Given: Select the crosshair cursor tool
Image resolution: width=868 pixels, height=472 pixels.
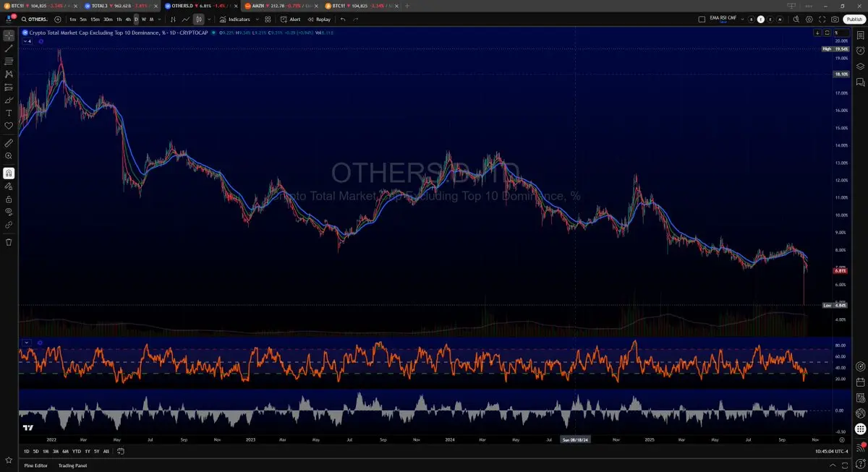Looking at the screenshot, I should tap(9, 35).
